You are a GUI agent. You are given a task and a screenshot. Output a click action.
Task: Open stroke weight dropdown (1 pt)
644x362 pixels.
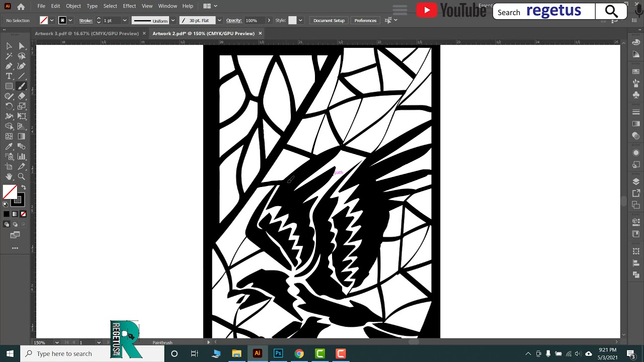(124, 21)
